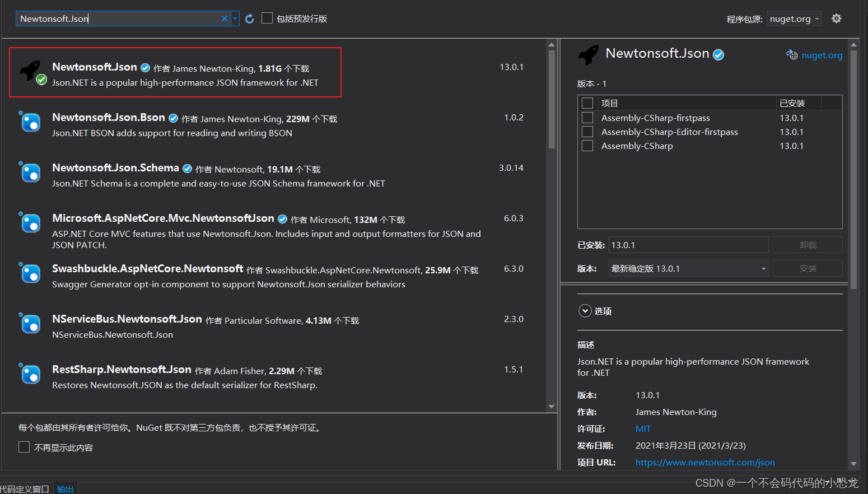Open the search history dropdown arrow
Image resolution: width=868 pixels, height=494 pixels.
(235, 18)
